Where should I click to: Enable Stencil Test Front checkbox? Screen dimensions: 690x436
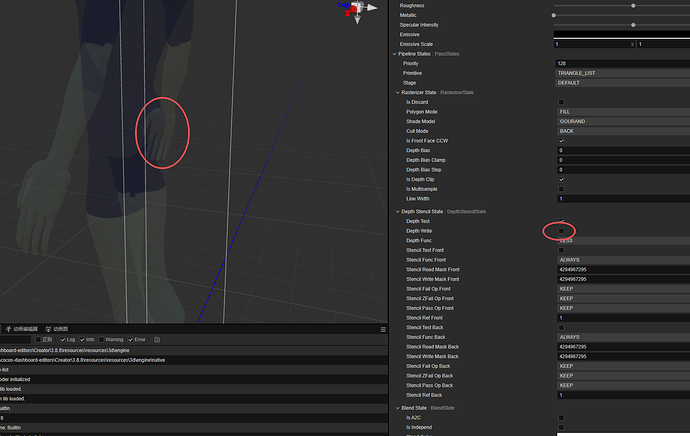click(x=561, y=250)
